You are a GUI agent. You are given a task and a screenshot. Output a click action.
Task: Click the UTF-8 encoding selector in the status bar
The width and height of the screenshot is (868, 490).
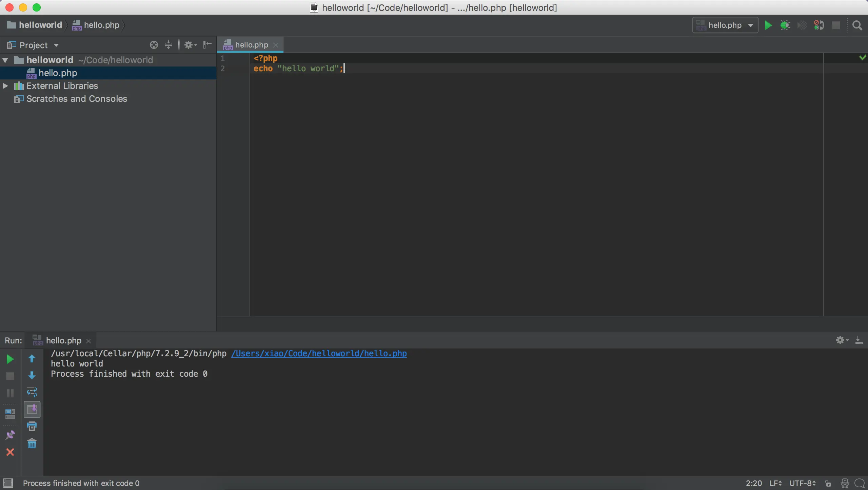(802, 483)
